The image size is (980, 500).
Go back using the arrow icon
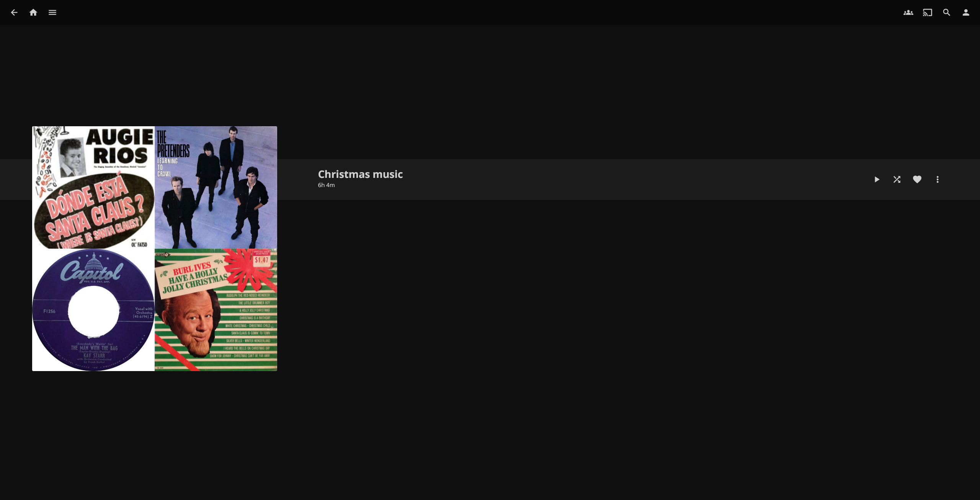pyautogui.click(x=14, y=13)
